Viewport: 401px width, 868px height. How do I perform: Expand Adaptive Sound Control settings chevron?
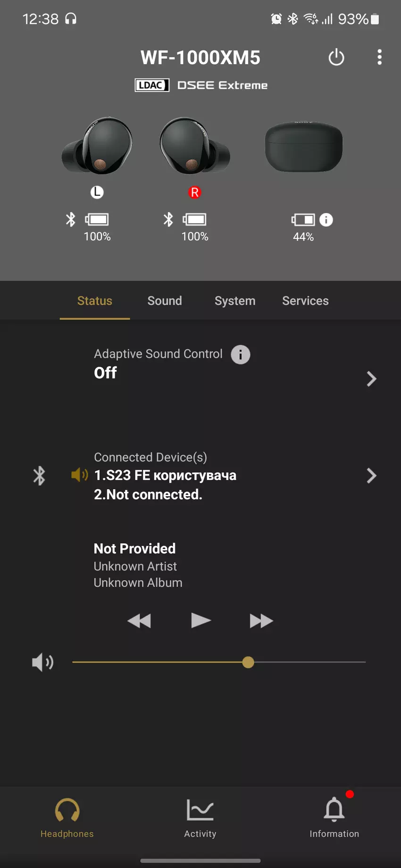coord(371,378)
